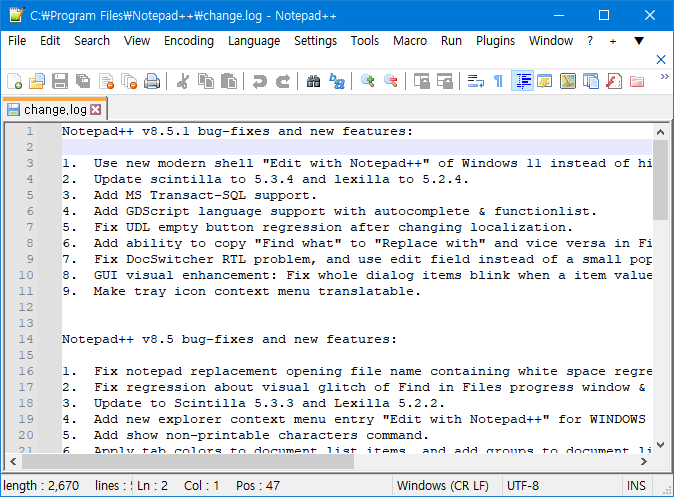Screen dimensions: 674x497
Task: Click the Save toolbar icon
Action: [x=60, y=81]
